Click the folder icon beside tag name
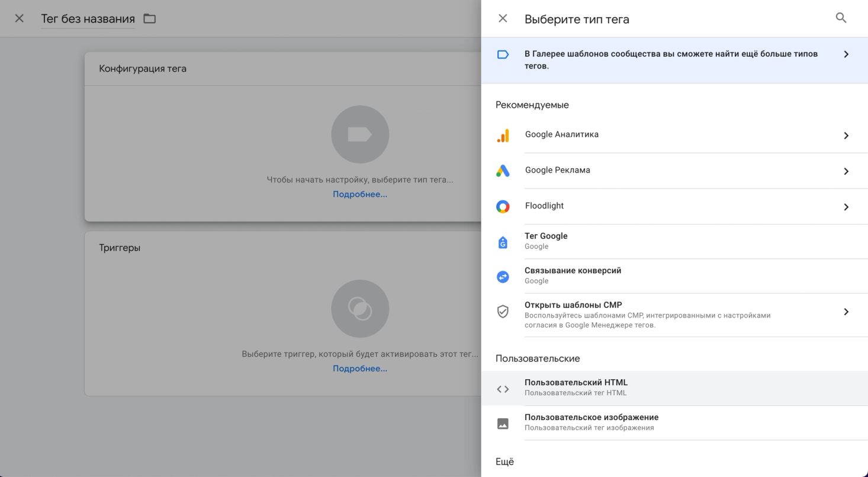This screenshot has height=477, width=868. coord(150,18)
